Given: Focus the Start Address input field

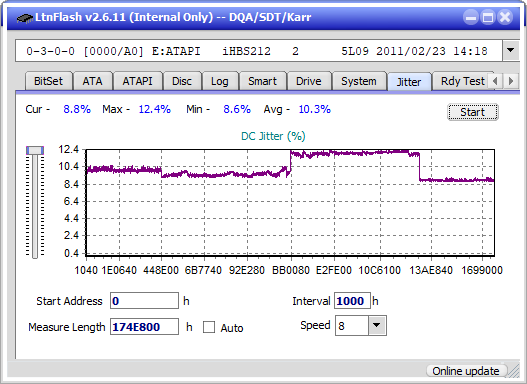Looking at the screenshot, I should click(145, 301).
